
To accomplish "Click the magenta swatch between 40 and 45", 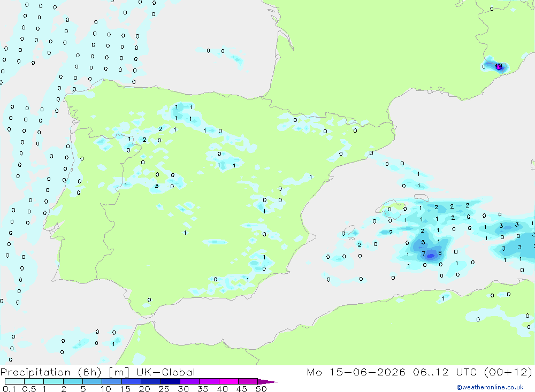I will point(228,381).
